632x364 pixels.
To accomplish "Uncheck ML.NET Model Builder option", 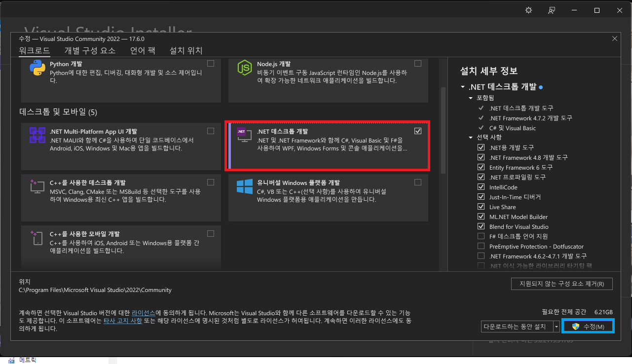I will [481, 217].
